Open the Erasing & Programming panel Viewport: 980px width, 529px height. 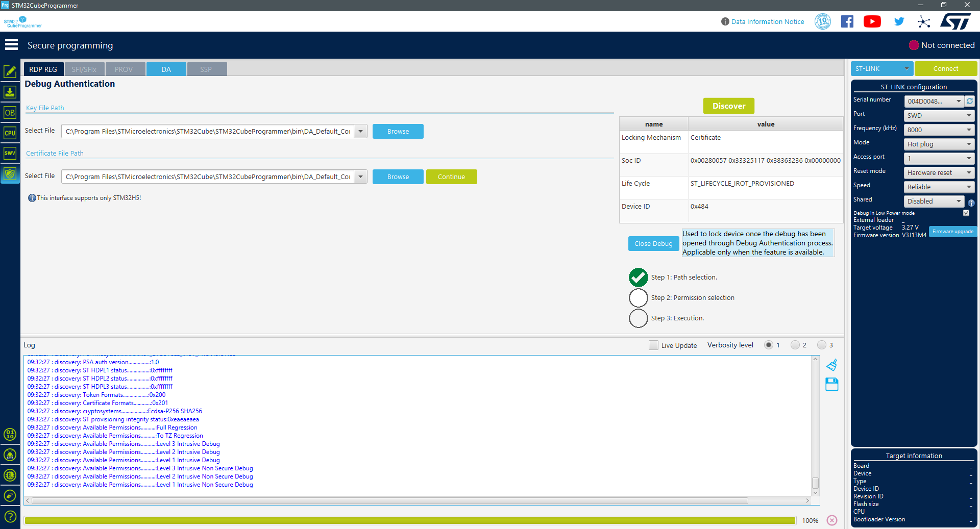[x=10, y=92]
